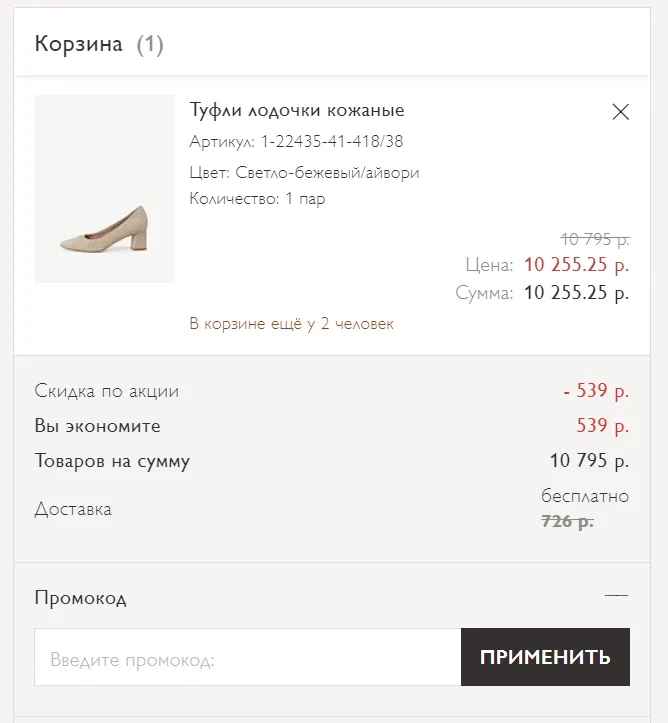Viewport: 668px width, 723px height.
Task: Click the Товаров на сумму total value
Action: 589,461
